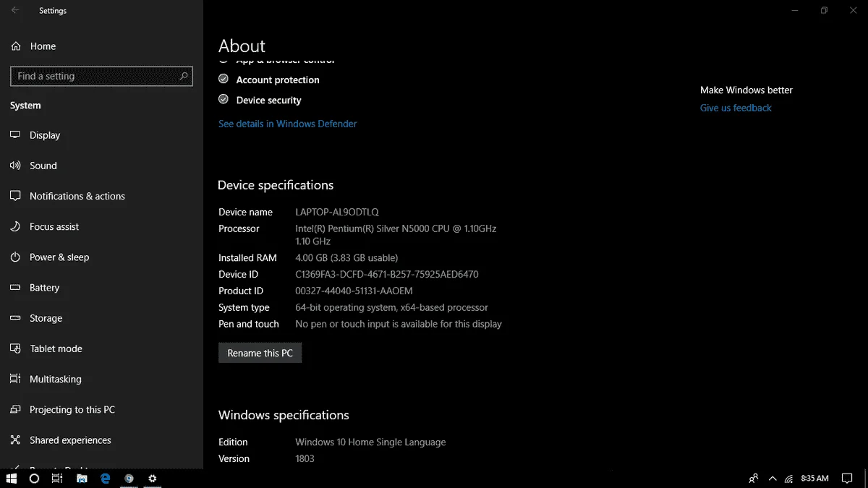Click the Storage drive icon
The width and height of the screenshot is (868, 488).
click(x=15, y=318)
